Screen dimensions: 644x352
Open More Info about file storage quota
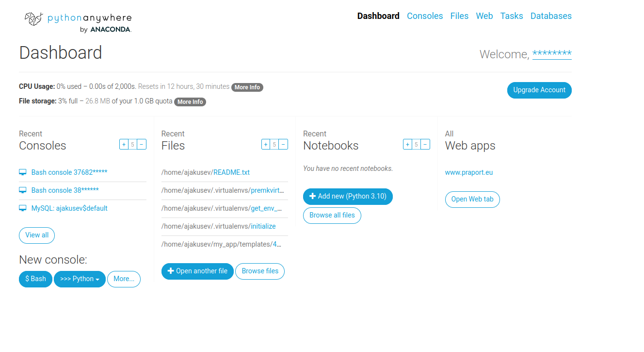[x=190, y=102]
